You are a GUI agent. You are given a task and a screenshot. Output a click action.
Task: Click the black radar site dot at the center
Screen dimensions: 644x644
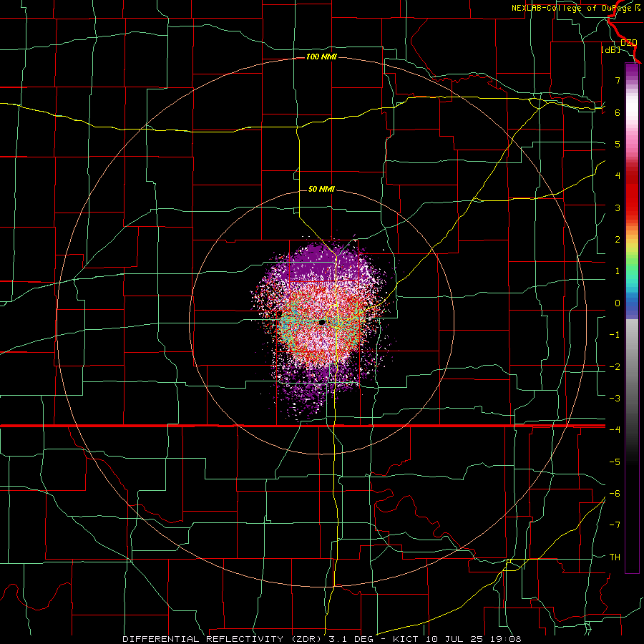322,323
